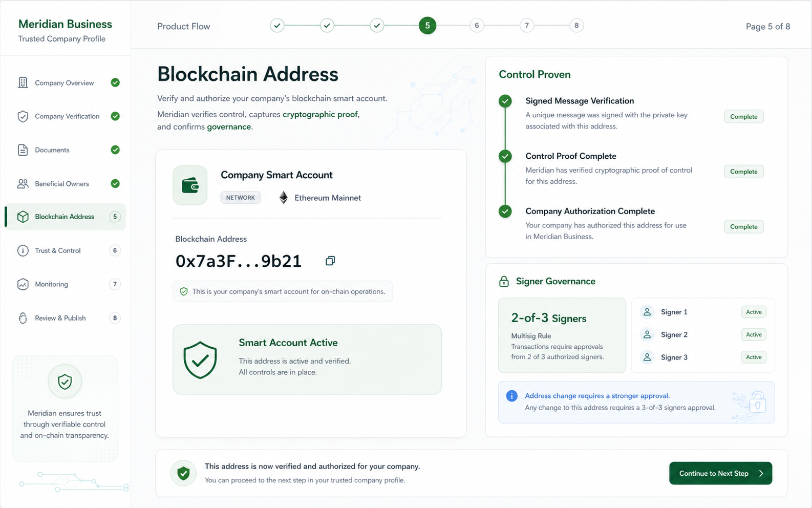Open the Documents section
Viewport: 812px width, 508px height.
pyautogui.click(x=65, y=150)
